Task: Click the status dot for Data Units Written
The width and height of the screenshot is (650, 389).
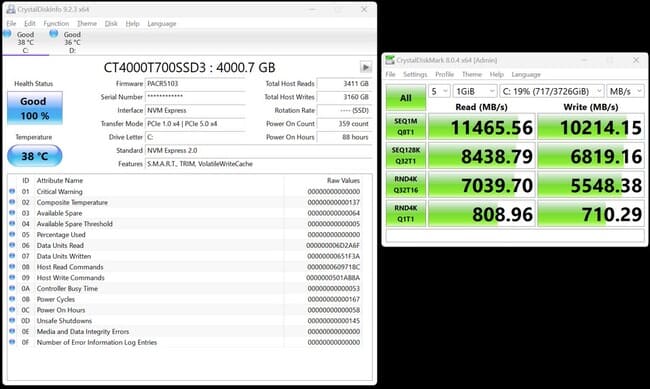Action: 12,256
